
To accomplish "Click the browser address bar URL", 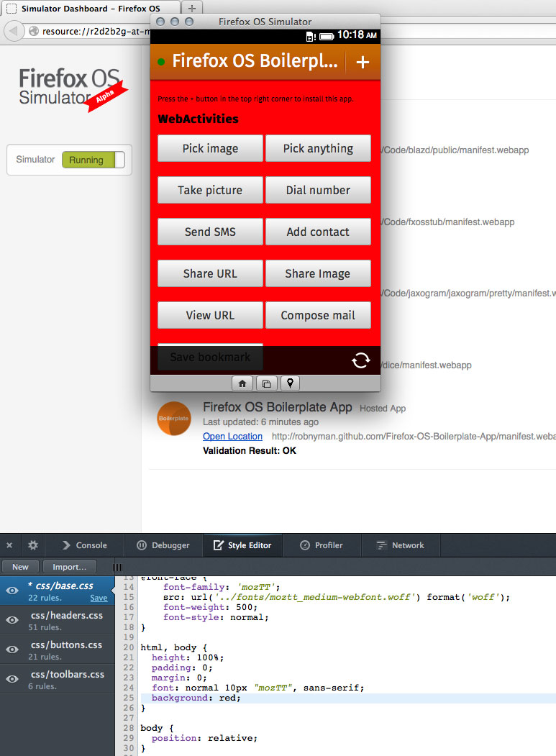I will tap(96, 32).
